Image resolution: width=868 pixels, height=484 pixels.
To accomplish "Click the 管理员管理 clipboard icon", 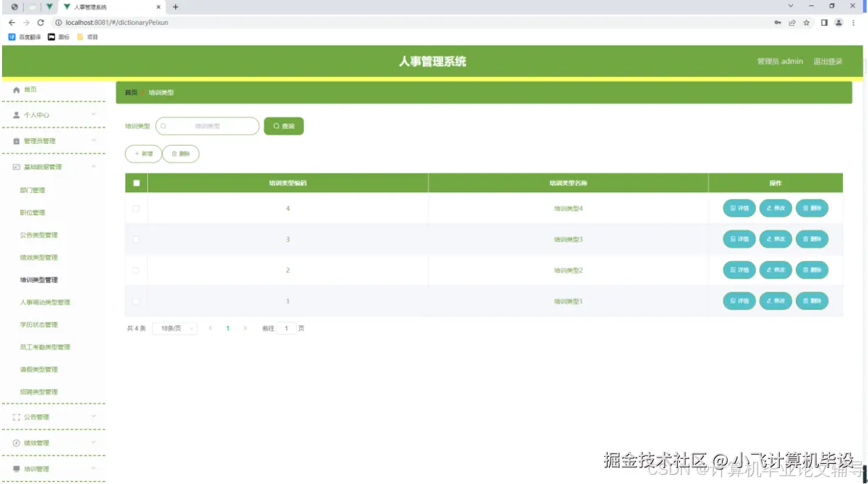I will pyautogui.click(x=17, y=141).
